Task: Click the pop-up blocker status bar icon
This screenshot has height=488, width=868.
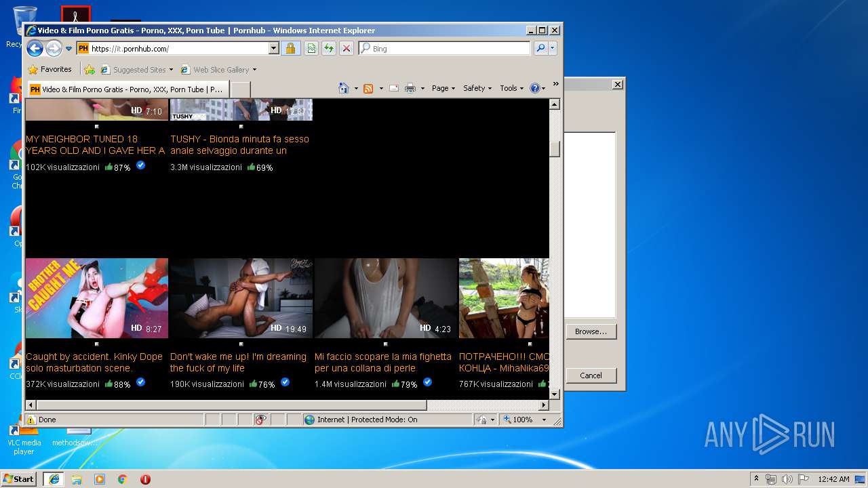Action: point(260,420)
